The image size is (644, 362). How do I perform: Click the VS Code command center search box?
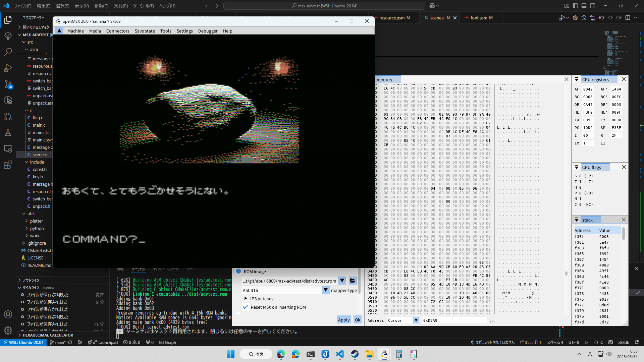324,6
